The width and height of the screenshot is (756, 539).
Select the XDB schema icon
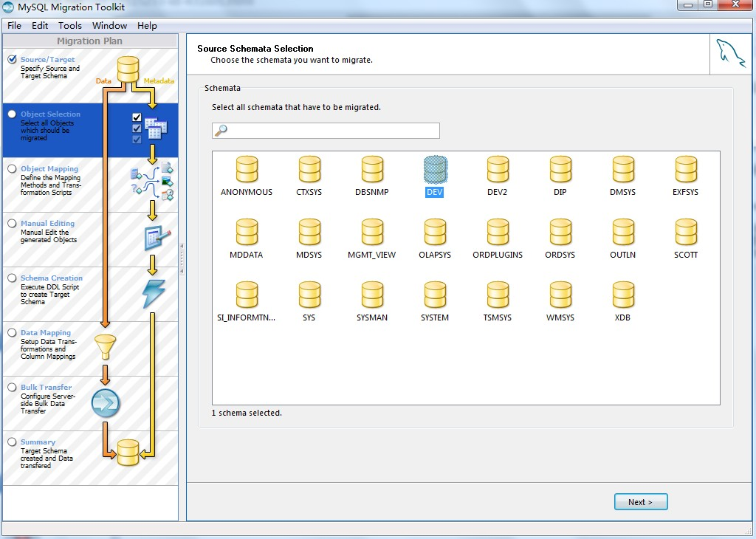623,295
